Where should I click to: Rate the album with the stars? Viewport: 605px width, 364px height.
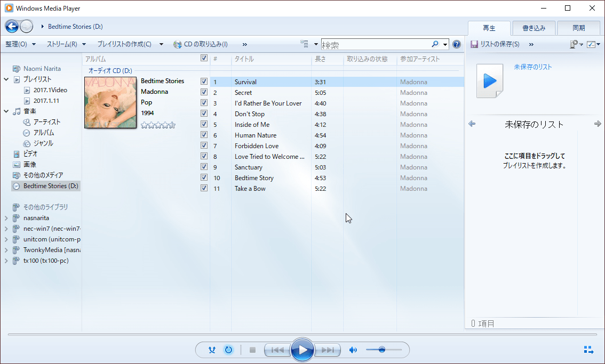158,125
